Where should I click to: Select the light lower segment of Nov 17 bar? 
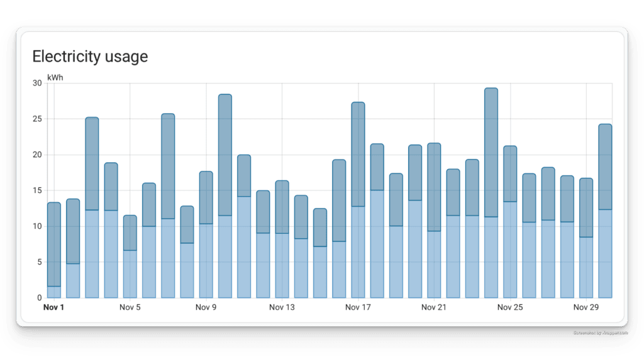358,251
